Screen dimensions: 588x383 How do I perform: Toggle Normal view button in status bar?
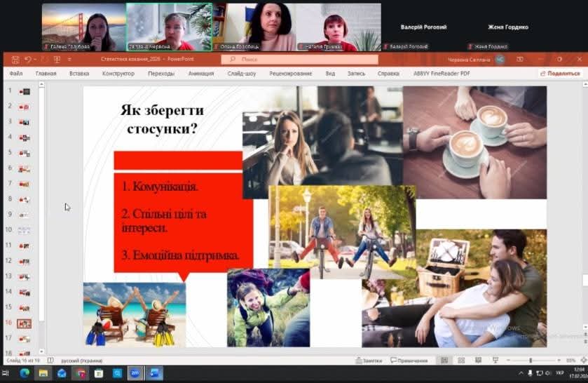tap(444, 360)
